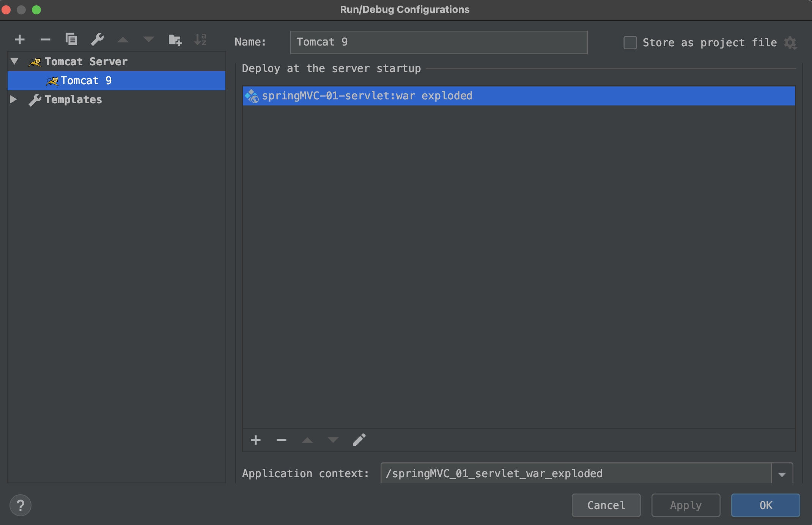Expand the Templates tree node
Viewport: 812px width, 525px height.
(13, 99)
